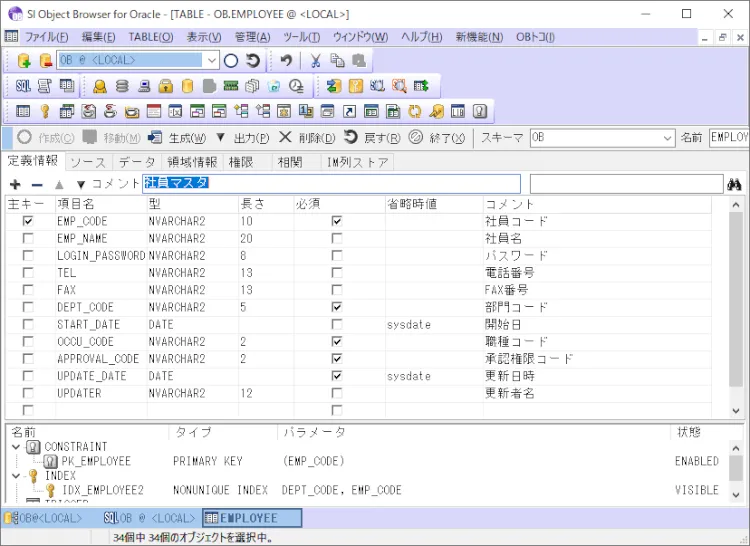This screenshot has width=750, height=546.
Task: Click the yellow refresh arrows icon in the object toolbar
Action: (414, 111)
